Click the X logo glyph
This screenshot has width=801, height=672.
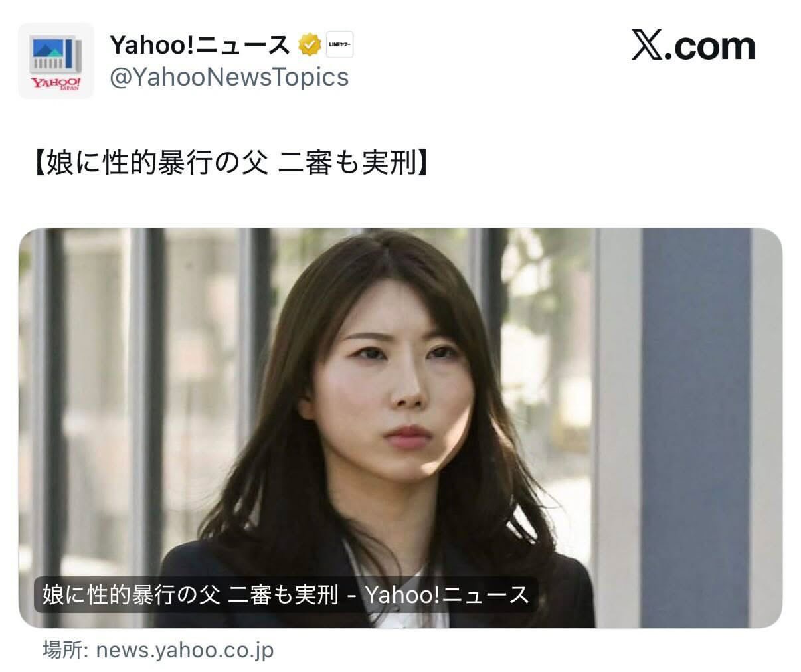point(647,46)
